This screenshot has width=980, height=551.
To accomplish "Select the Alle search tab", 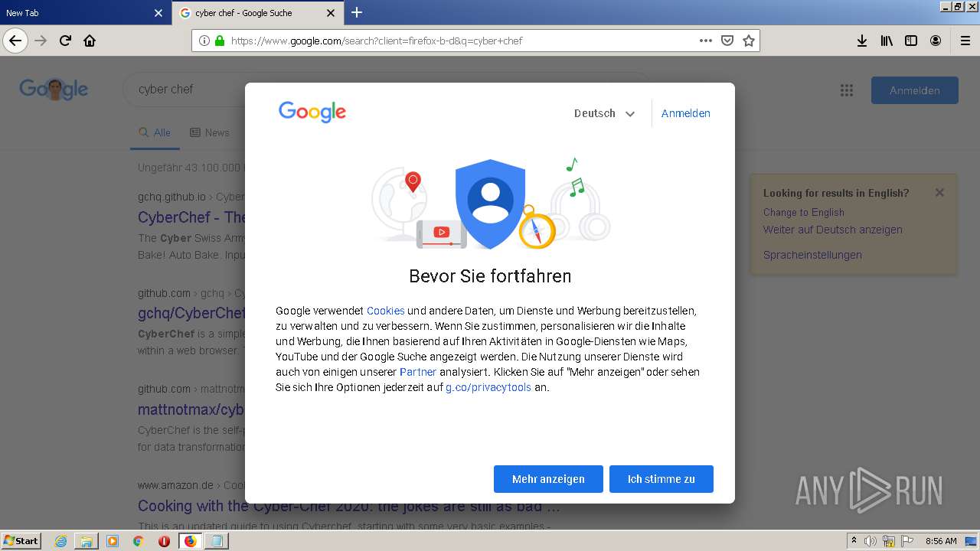I will coord(155,132).
